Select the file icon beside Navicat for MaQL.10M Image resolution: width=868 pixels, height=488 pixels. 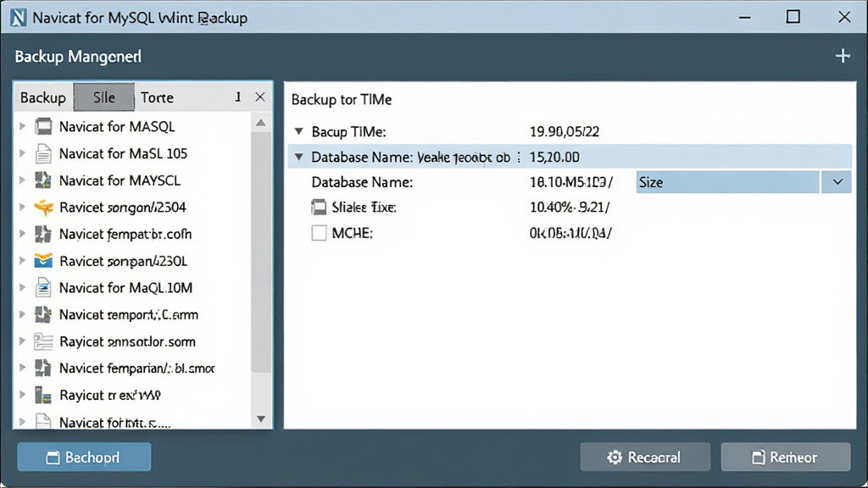coord(43,288)
